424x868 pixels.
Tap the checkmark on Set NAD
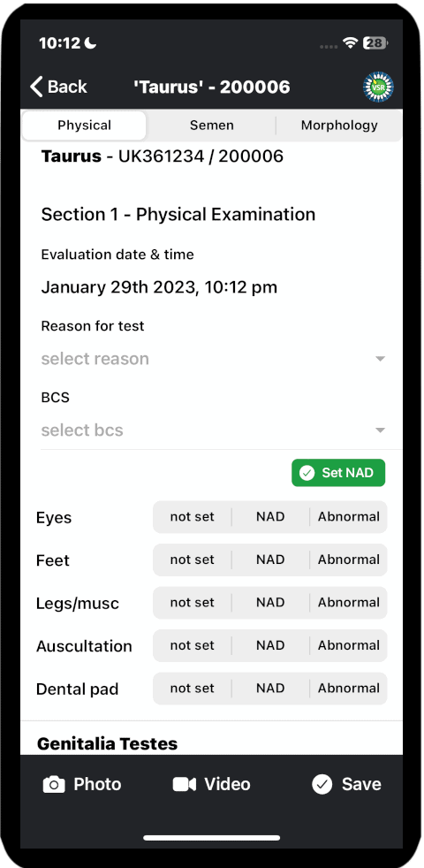tap(307, 473)
